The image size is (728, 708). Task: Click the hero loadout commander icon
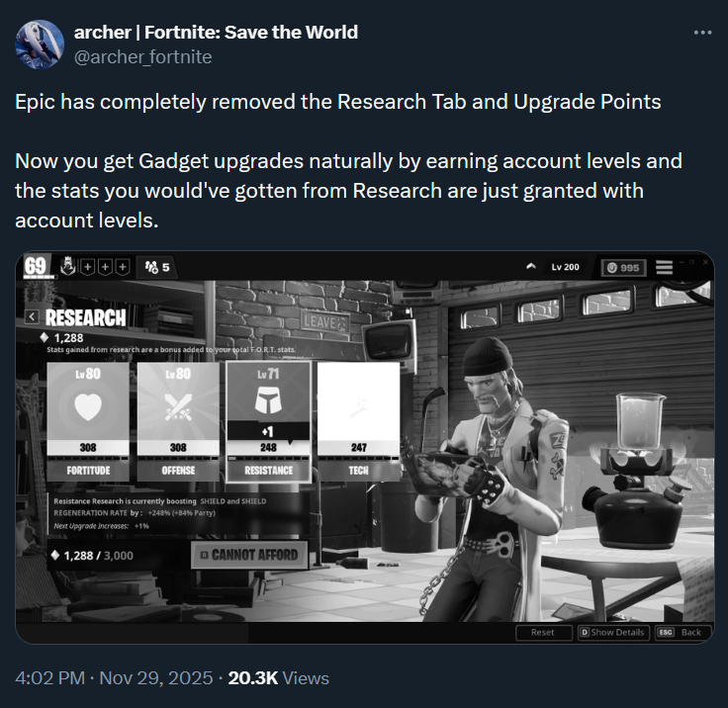[68, 266]
